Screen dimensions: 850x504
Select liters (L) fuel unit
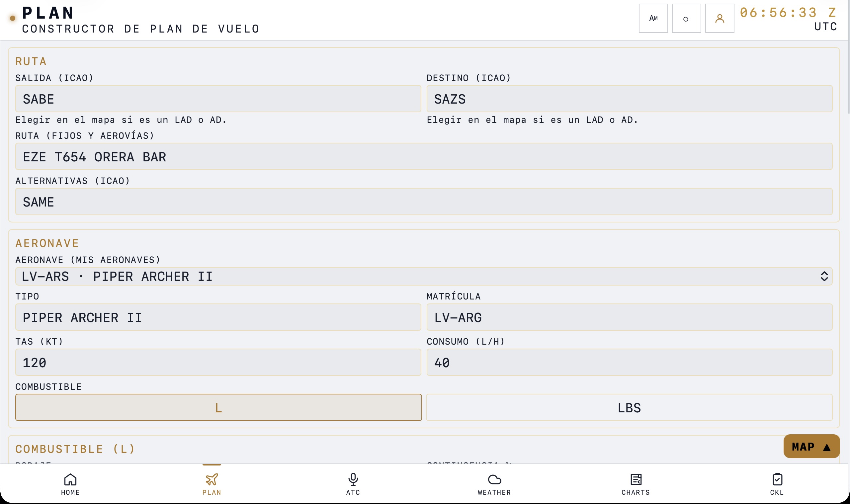[218, 407]
